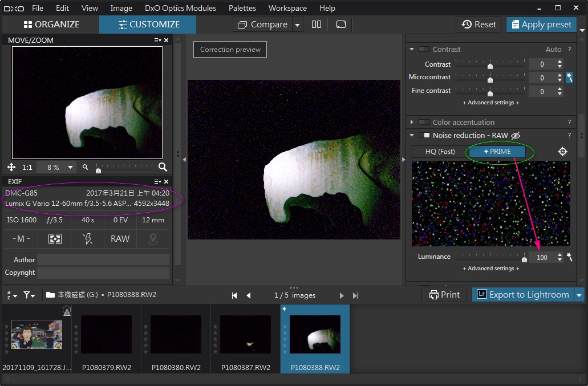Click the Noise reduction help question mark

pos(570,135)
